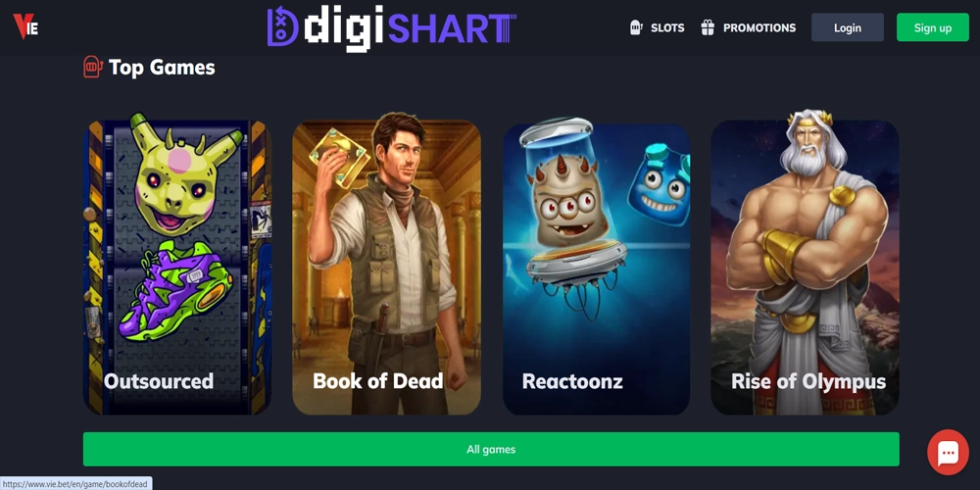The height and width of the screenshot is (490, 980).
Task: Open the PROMOTIONS menu item
Action: click(759, 28)
